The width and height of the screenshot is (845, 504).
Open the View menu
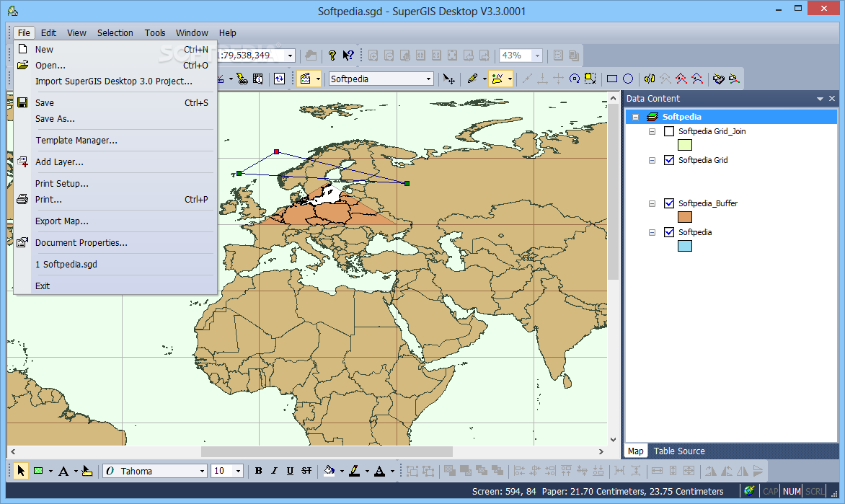[76, 33]
